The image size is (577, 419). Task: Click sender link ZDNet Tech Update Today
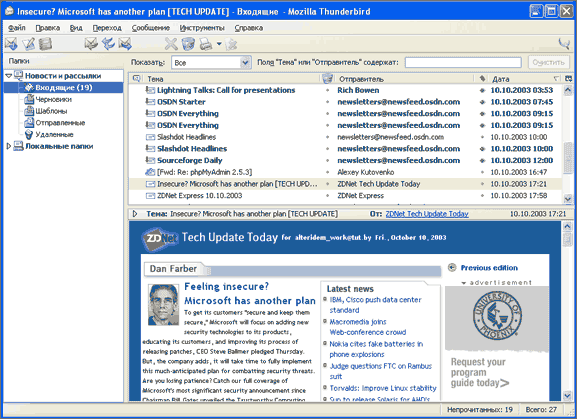coord(427,214)
